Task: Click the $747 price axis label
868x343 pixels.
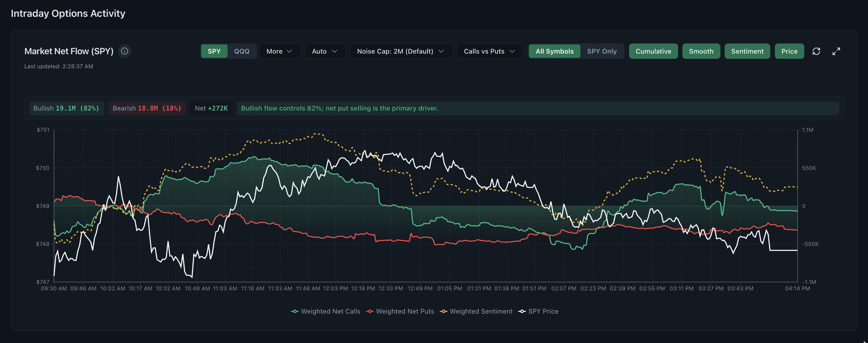Action: coord(43,282)
